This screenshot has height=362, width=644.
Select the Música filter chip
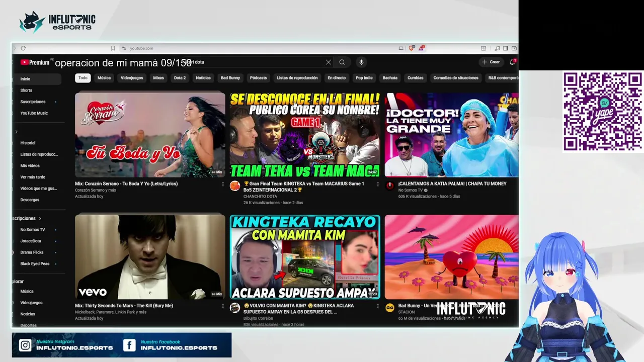[104, 78]
